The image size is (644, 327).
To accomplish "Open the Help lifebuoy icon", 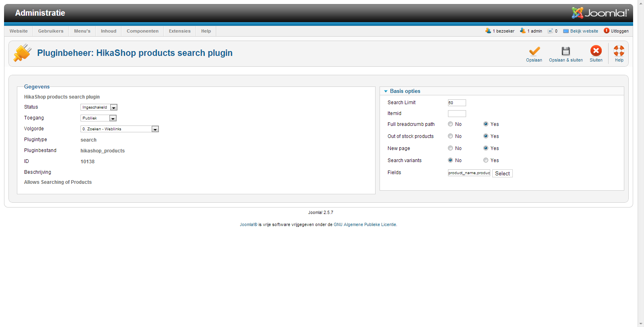I will 619,51.
